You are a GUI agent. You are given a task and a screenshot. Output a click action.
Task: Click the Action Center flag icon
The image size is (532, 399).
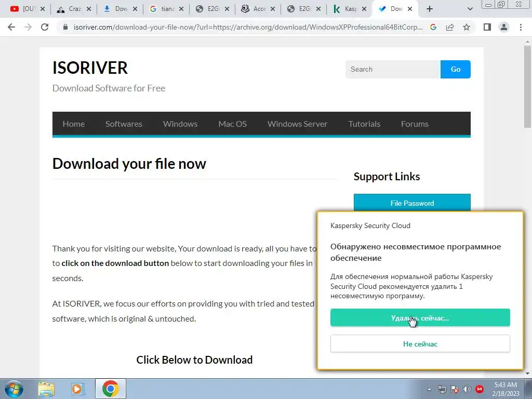tap(454, 389)
